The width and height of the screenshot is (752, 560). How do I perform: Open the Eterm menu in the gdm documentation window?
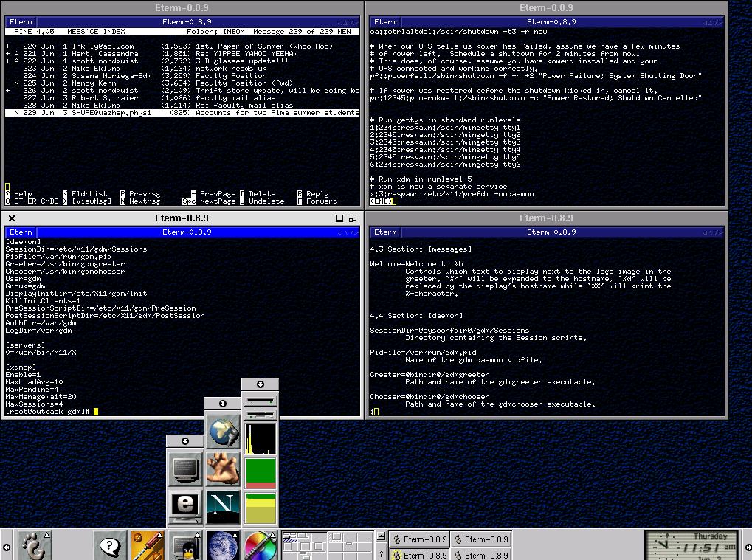point(385,232)
